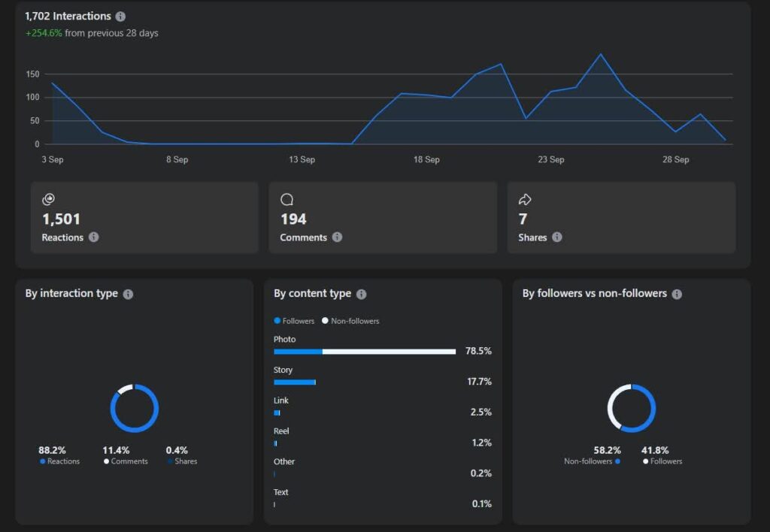Toggle the Followers legend in content type
Screen dimensions: 770x532
[294, 322]
